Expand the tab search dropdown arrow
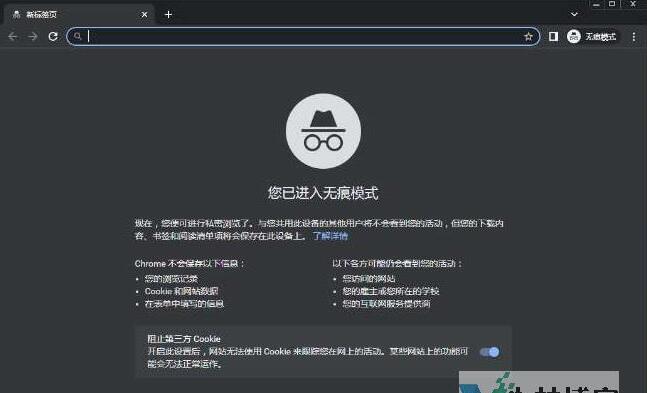This screenshot has width=647, height=393. click(x=574, y=14)
